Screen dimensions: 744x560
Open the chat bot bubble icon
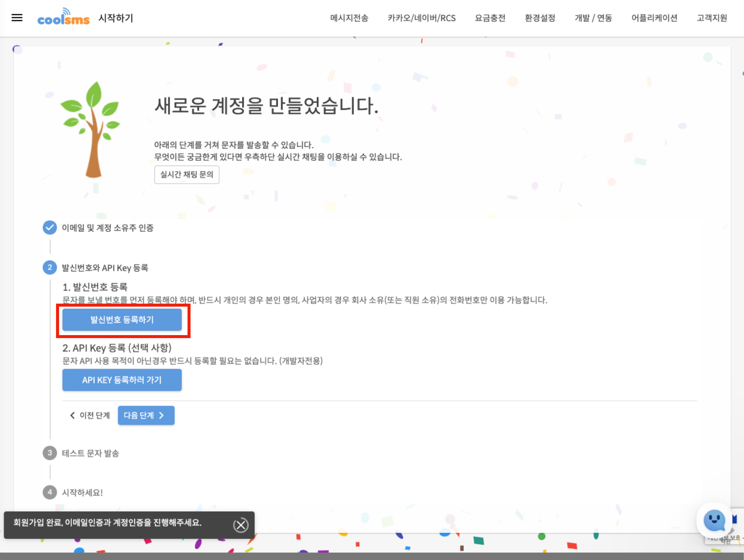pos(714,521)
